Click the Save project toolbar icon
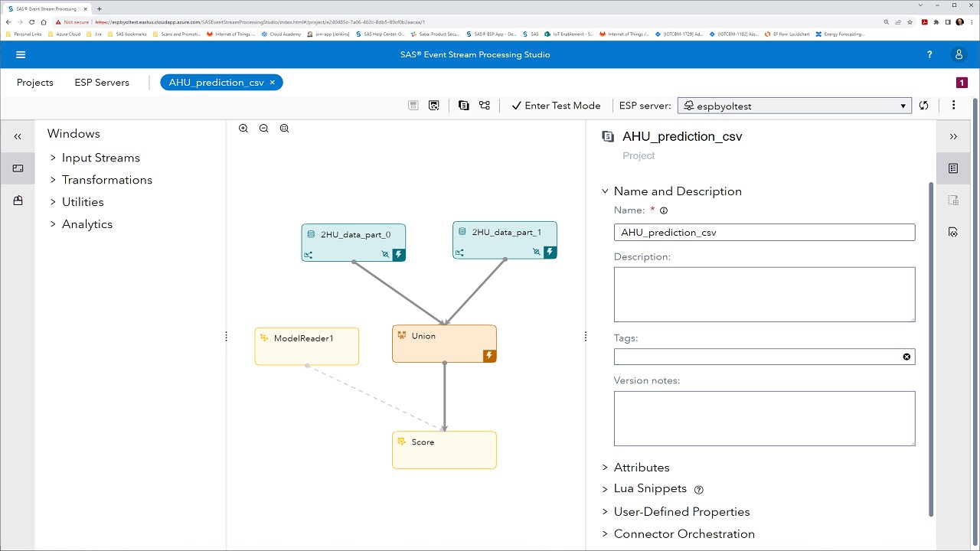Screen dimensions: 980x551 pyautogui.click(x=413, y=106)
